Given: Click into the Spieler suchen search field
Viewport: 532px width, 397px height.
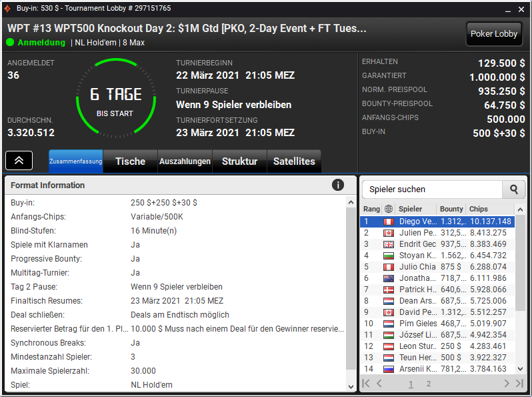Looking at the screenshot, I should coord(432,189).
